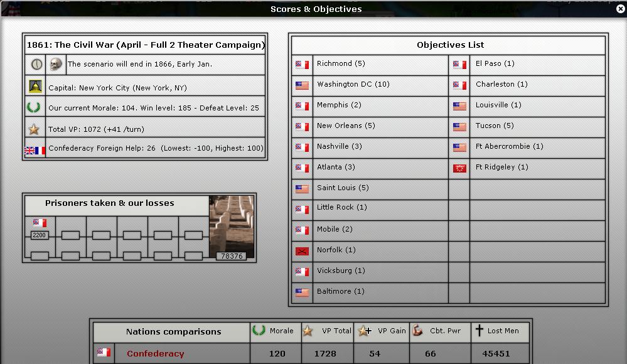The height and width of the screenshot is (364, 627).
Task: Click the 2200 prisoners count box
Action: (x=40, y=235)
